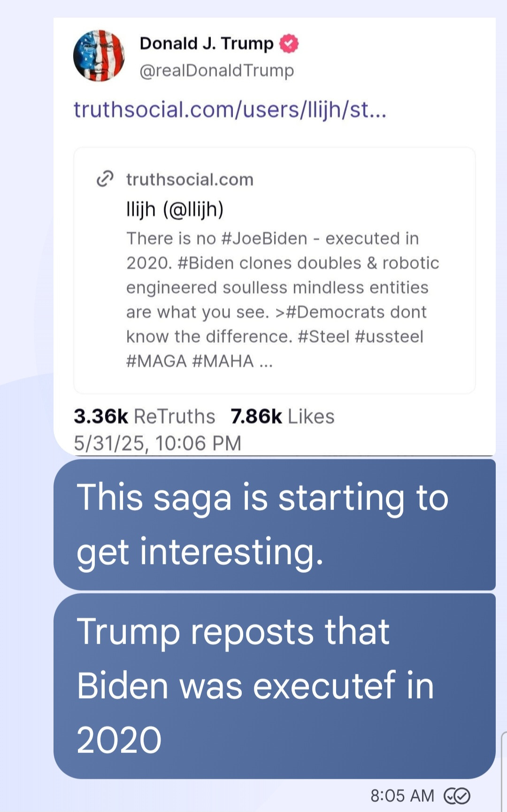Tap the #MAHA hashtag in preview
Screen dimensions: 507x812
click(x=223, y=361)
